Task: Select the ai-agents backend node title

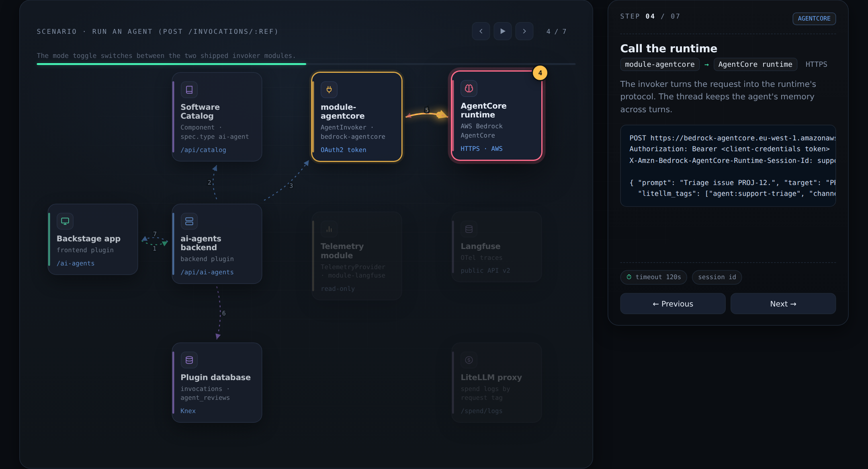Action: [x=201, y=243]
